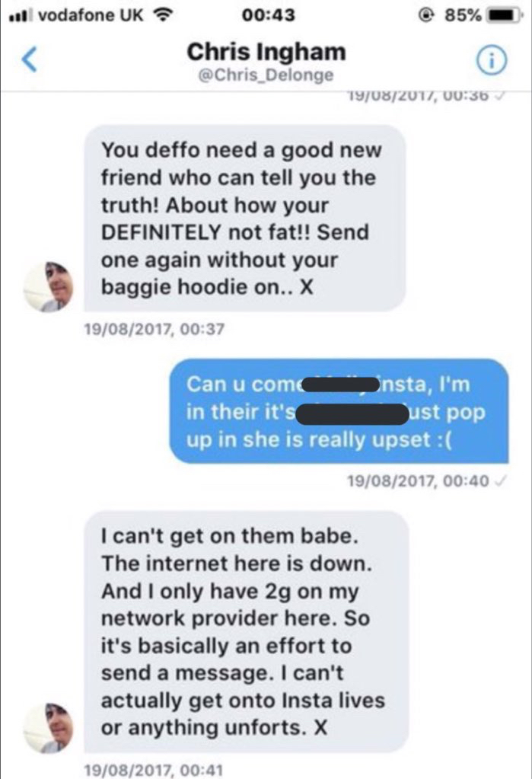Tap the 00:37 timestamp
Viewport: 532px width, 779px height.
coord(155,329)
